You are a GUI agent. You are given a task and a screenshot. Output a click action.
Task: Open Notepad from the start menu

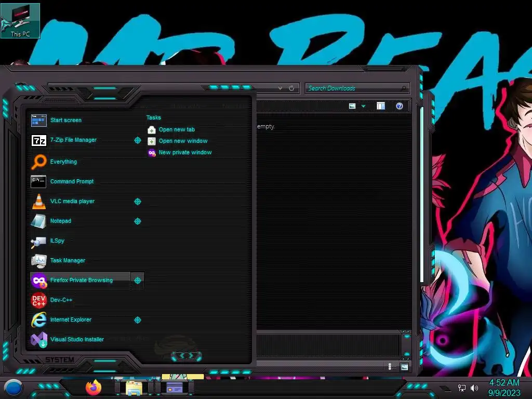(x=80, y=221)
